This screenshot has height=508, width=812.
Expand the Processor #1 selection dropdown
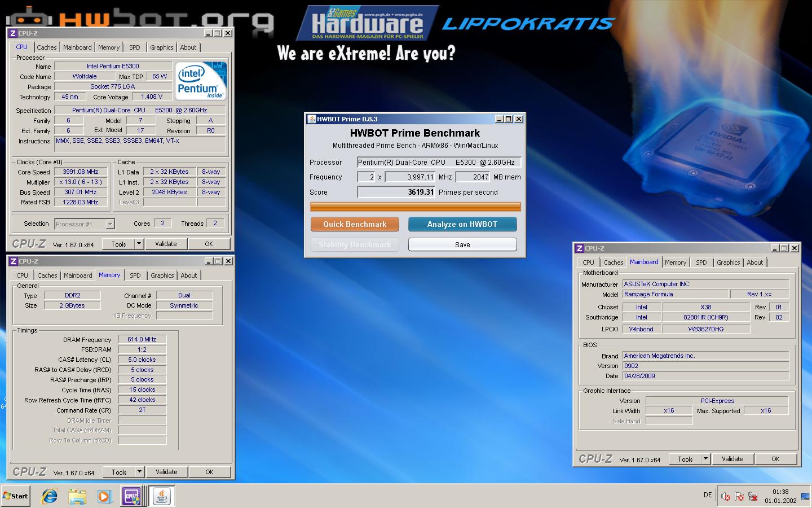[111, 224]
